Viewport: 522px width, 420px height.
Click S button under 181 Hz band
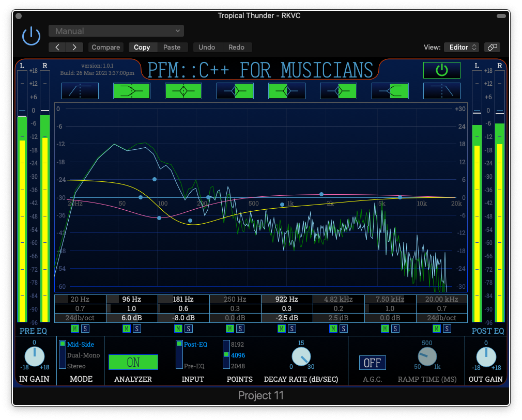[189, 329]
